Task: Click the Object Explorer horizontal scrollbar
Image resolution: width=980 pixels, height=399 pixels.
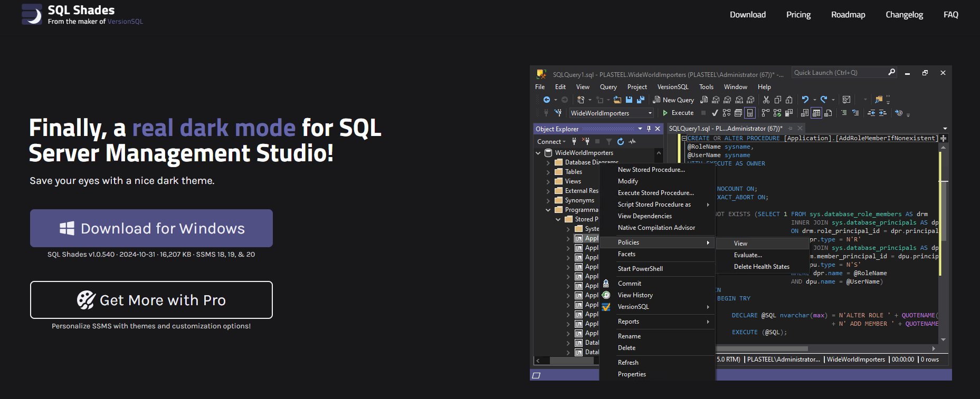Action: (572, 361)
